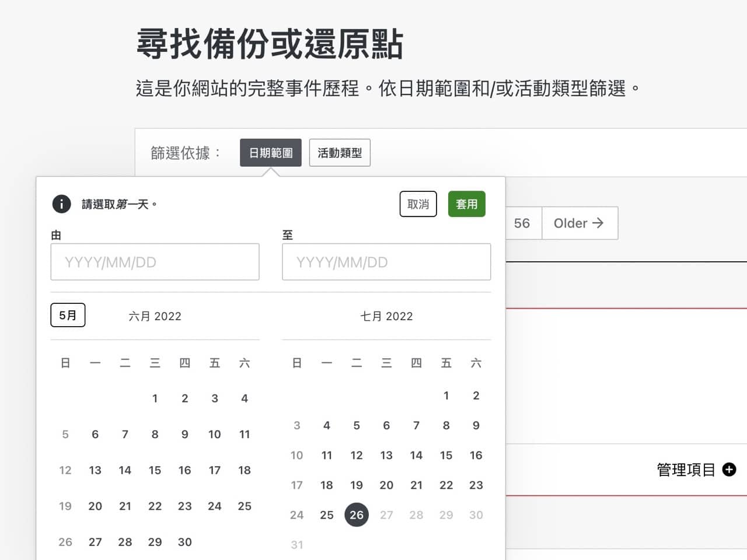The width and height of the screenshot is (747, 560).
Task: Select July 2 in 七月 2022
Action: 476,395
